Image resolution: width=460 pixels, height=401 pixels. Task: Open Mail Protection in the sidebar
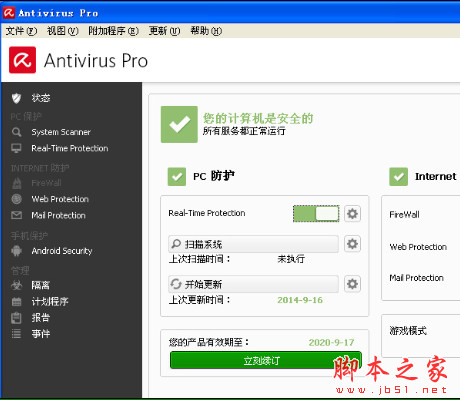tap(58, 216)
